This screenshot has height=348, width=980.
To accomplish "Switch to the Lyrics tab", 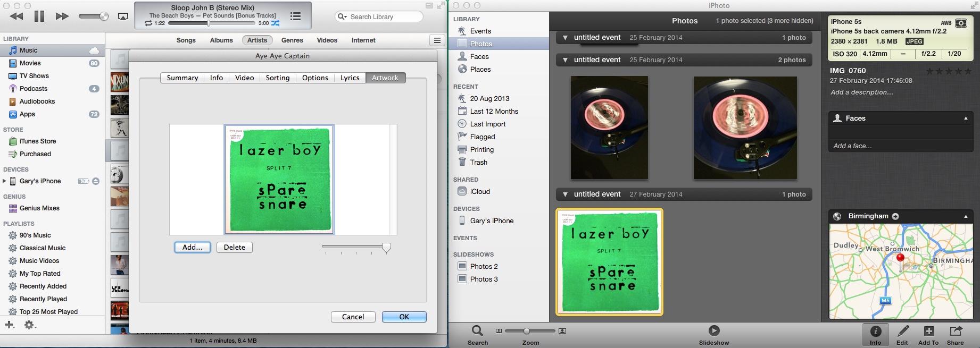I will coord(350,78).
